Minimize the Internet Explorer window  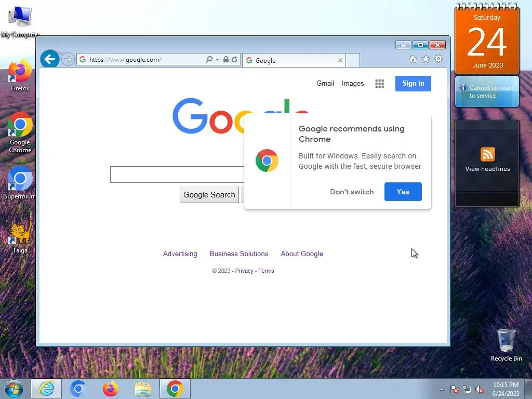403,45
